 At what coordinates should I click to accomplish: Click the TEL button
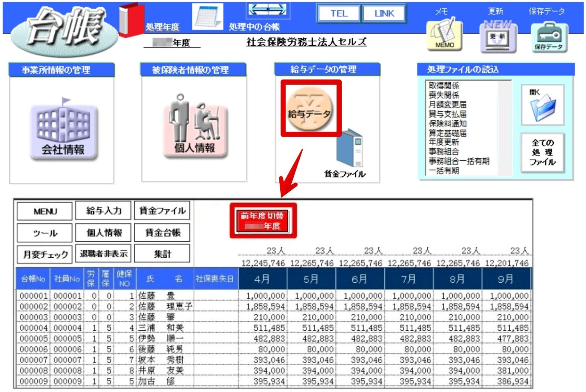tap(339, 13)
